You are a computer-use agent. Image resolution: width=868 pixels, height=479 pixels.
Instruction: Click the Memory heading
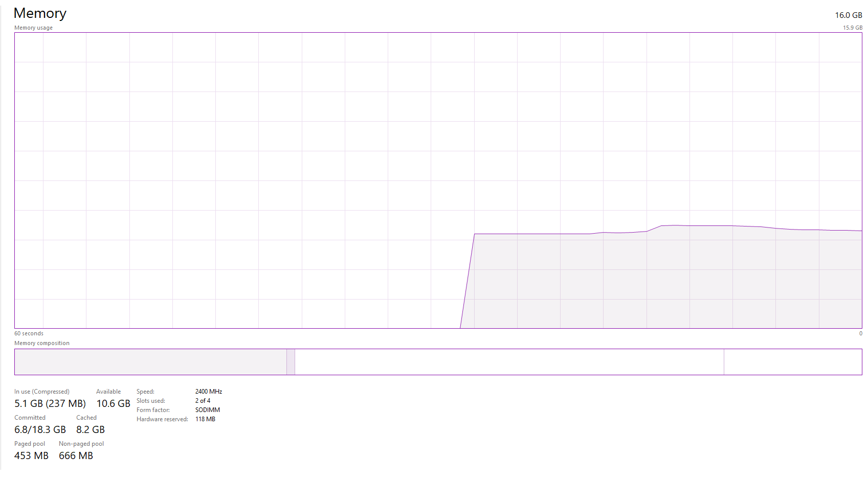40,13
